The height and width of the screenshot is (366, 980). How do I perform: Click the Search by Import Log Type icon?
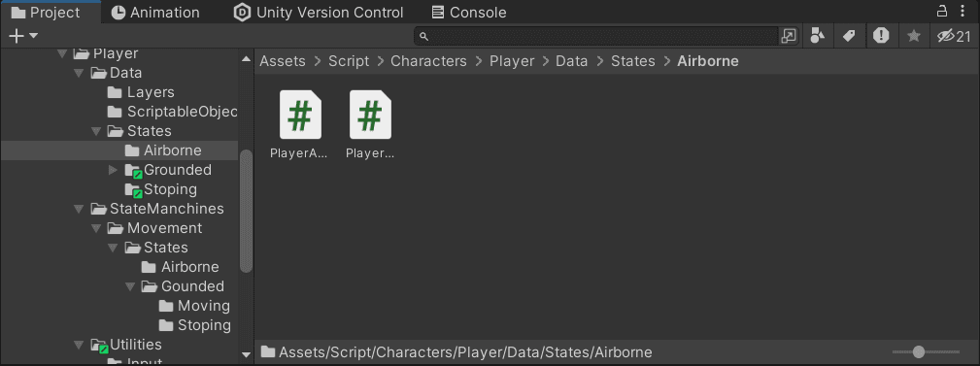tap(881, 36)
